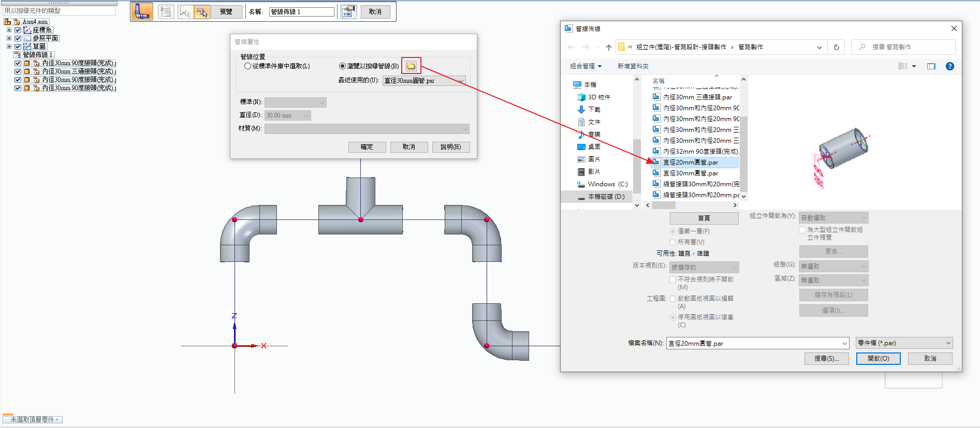980x428 pixels.
Task: Uncheck the 座標系 visibility checkbox
Action: [x=18, y=30]
